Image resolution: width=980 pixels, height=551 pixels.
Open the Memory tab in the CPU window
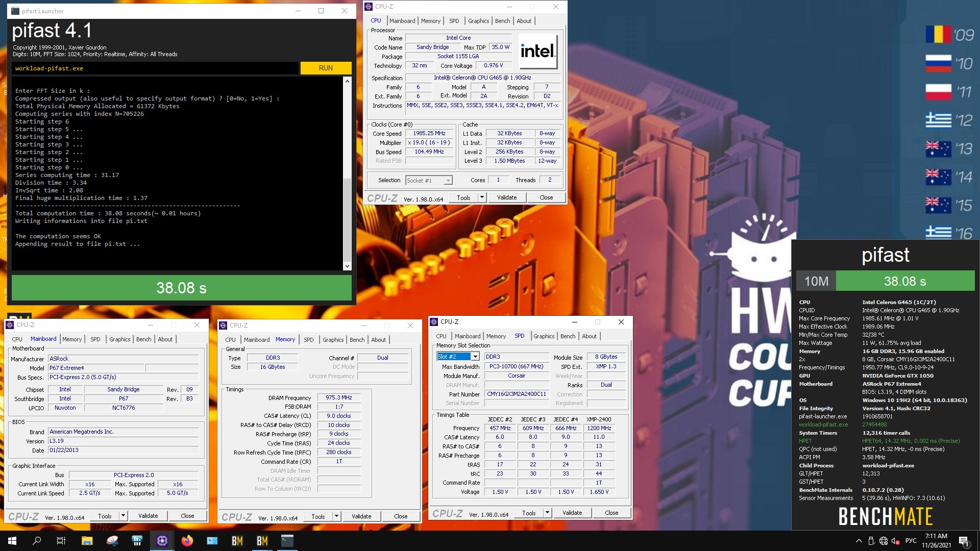[431, 21]
